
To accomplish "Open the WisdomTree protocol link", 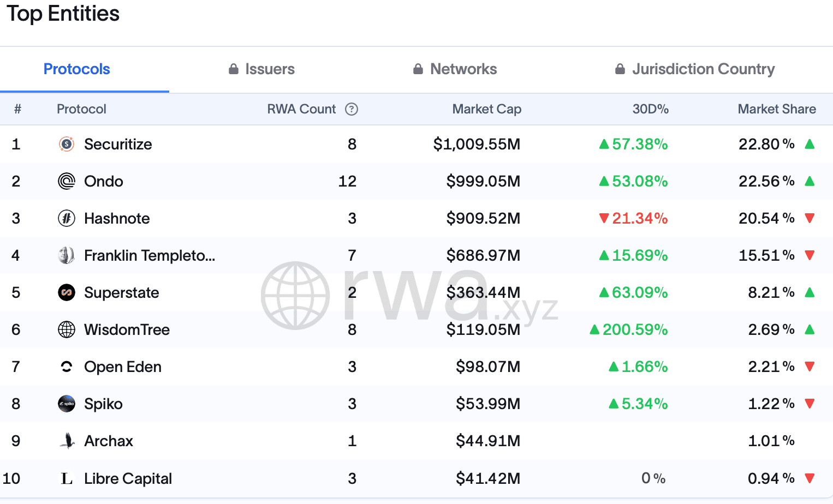I will tap(127, 329).
